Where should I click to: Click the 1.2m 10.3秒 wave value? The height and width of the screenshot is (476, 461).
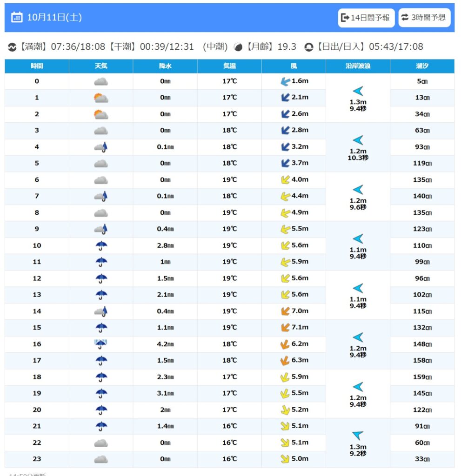[x=358, y=154]
